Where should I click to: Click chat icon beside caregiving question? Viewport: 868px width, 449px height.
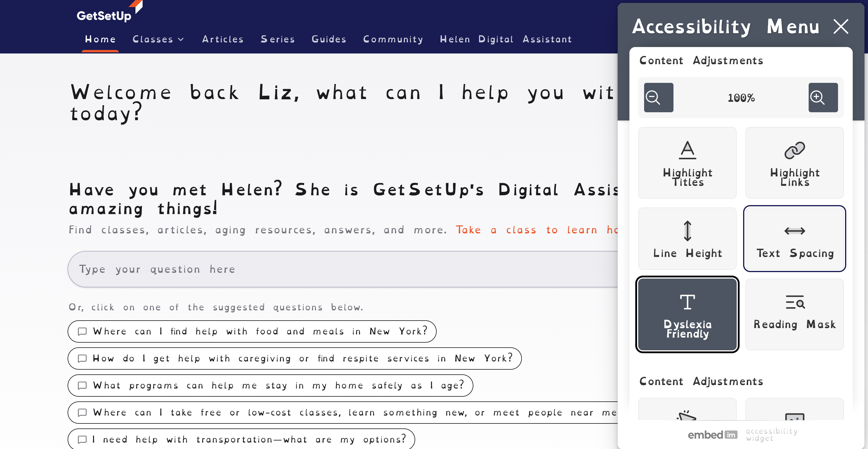[x=82, y=358]
